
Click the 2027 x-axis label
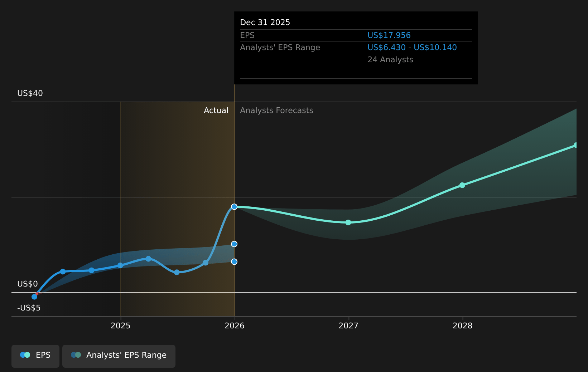pyautogui.click(x=348, y=326)
